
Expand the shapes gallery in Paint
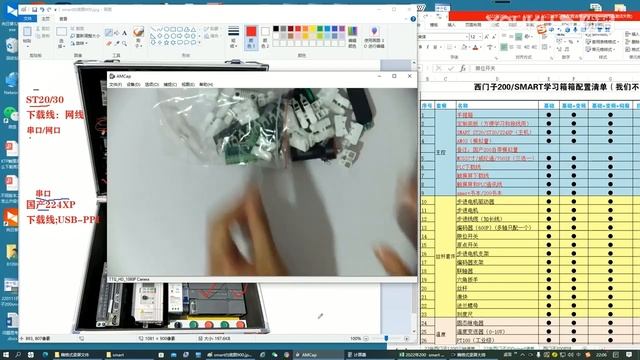pyautogui.click(x=200, y=42)
